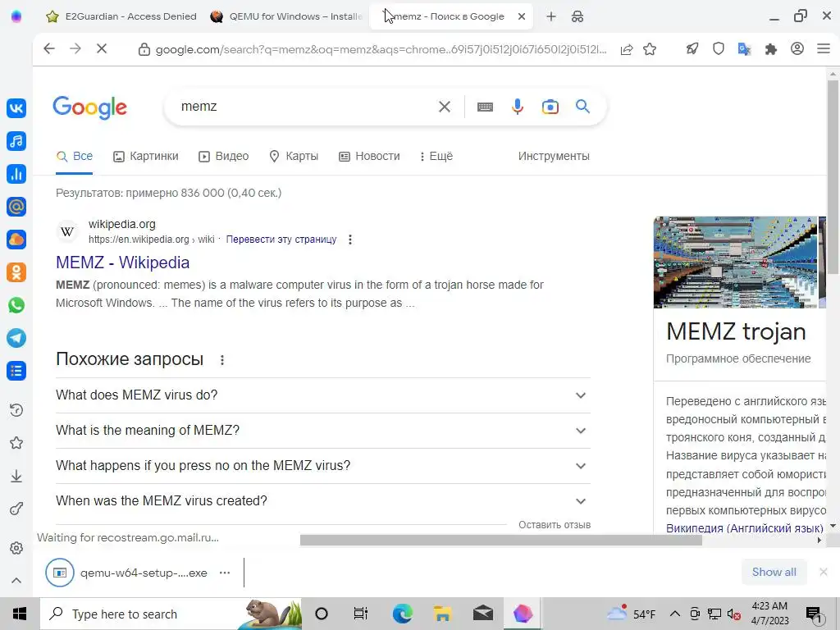Viewport: 840px width, 630px height.
Task: Open the Mail.ru Cloud sidebar icon
Action: click(16, 240)
